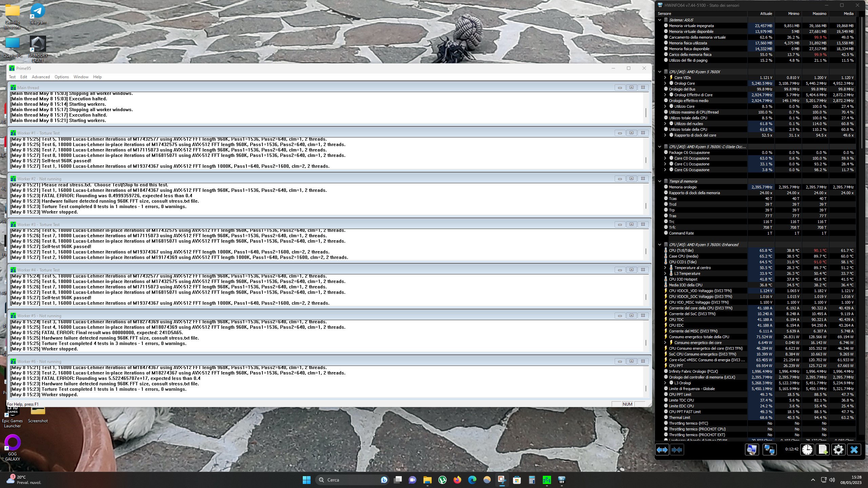
Task: Open HWiNFO sensor settings gear icon
Action: (x=838, y=450)
